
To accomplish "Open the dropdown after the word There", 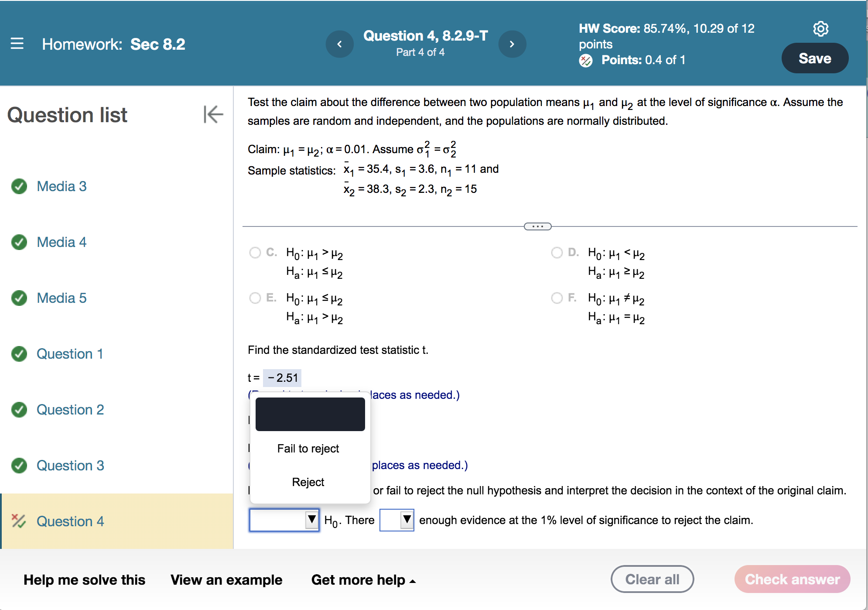I will click(x=396, y=520).
